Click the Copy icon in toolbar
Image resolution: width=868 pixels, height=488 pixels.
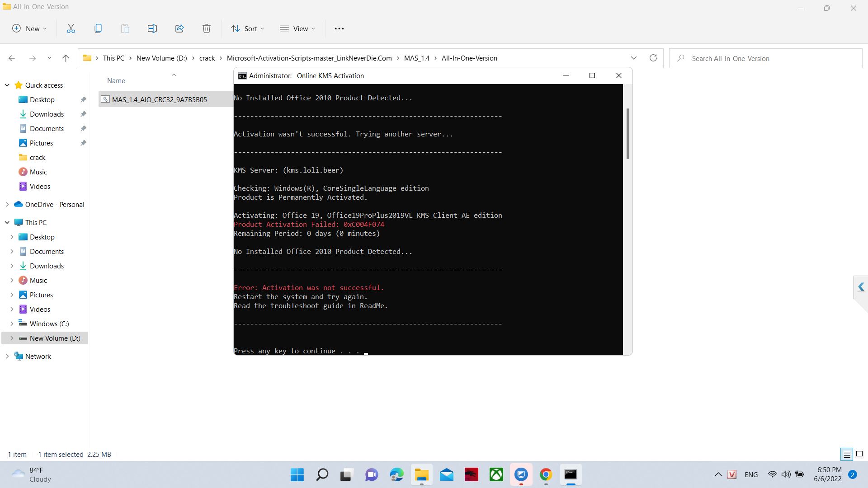pyautogui.click(x=98, y=28)
